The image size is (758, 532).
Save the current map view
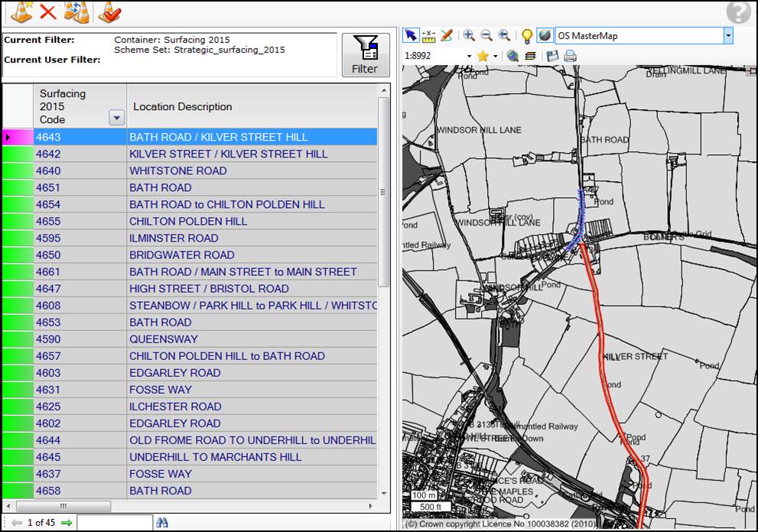[553, 55]
